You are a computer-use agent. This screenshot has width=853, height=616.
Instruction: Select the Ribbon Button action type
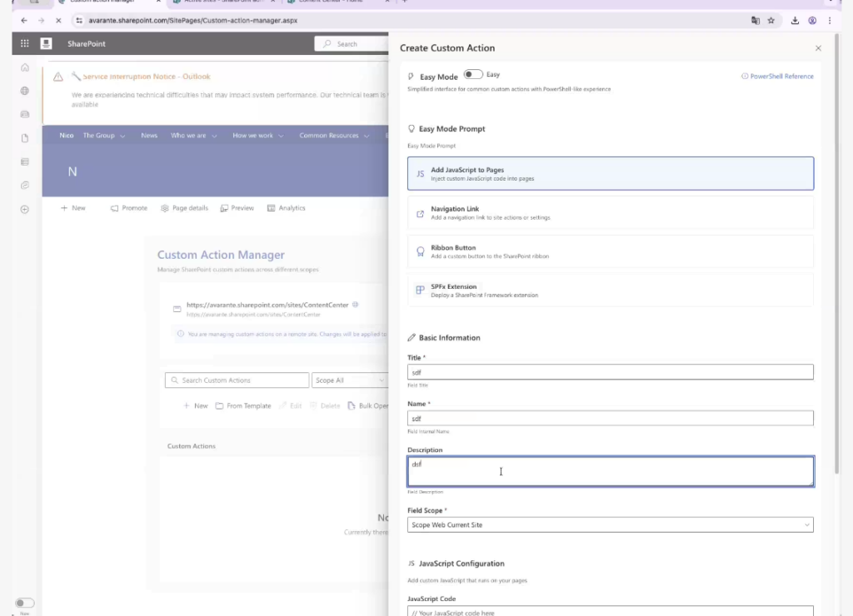610,251
